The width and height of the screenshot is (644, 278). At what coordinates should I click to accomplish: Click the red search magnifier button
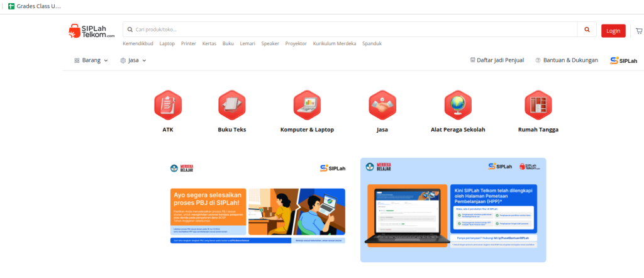[x=587, y=30]
